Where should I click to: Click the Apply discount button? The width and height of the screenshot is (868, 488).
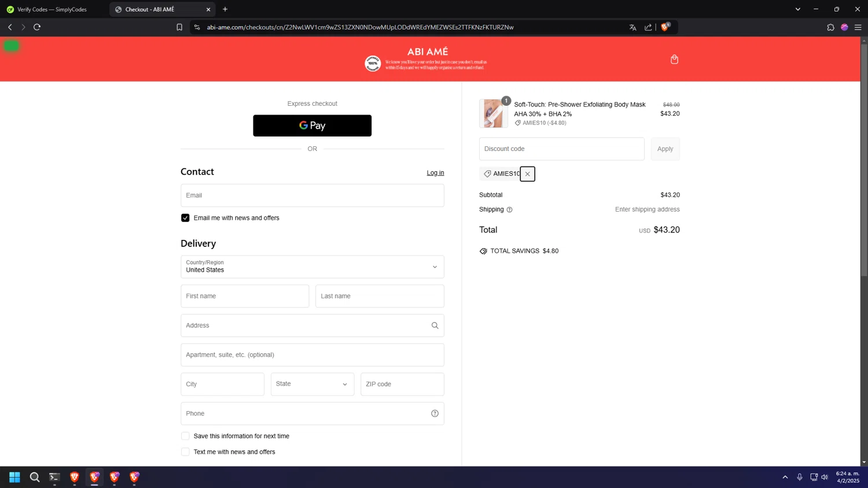coord(665,149)
